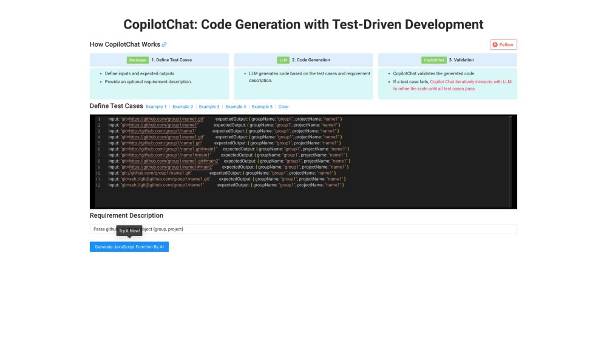Viewport: 607px width, 364px height.
Task: Load Example 2 test cases
Action: pos(182,107)
